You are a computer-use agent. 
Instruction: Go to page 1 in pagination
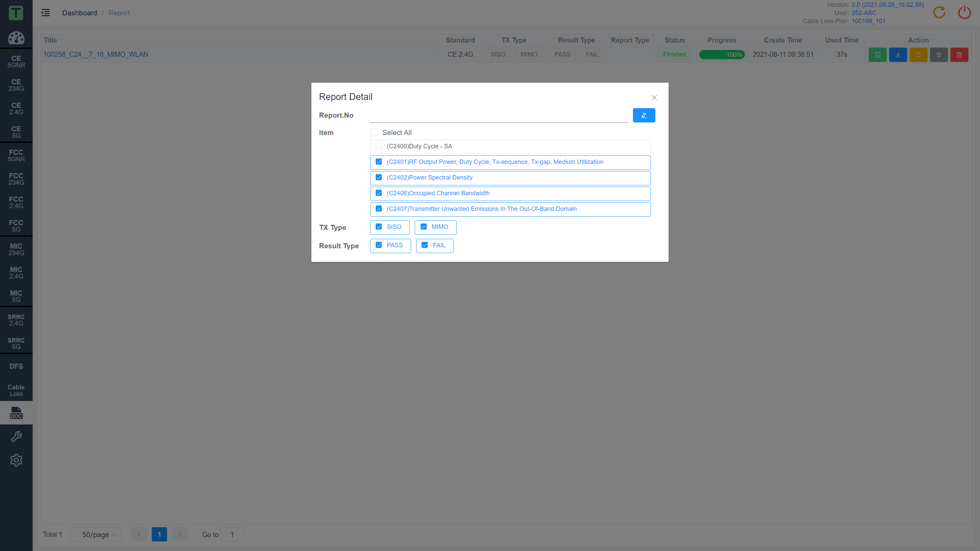(x=159, y=534)
